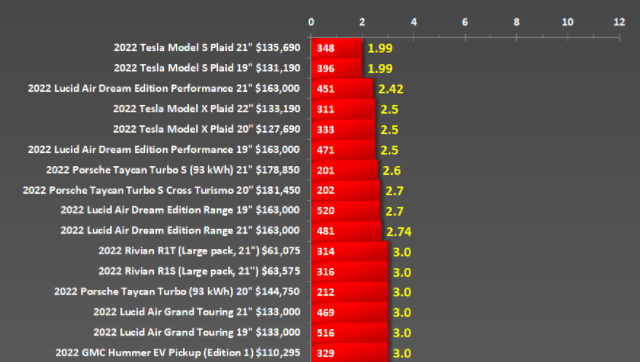Click the label "2022 Tesla Model S Plaid 21" $135,690"

tap(207, 48)
